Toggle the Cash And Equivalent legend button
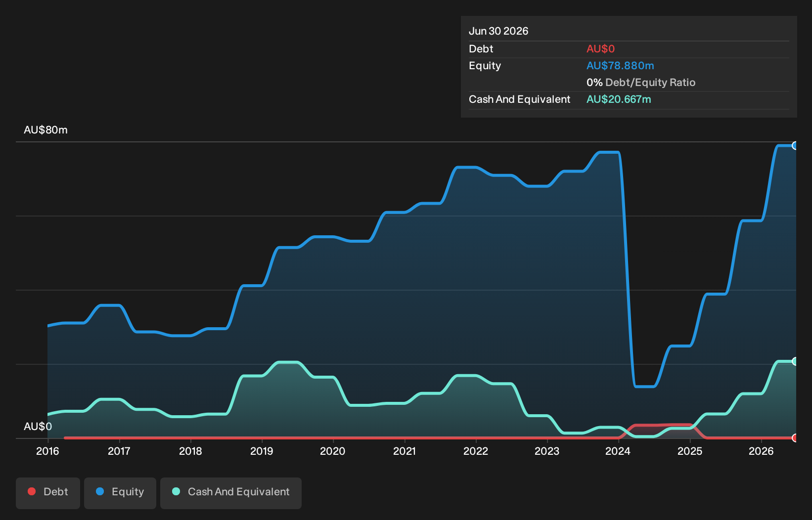The height and width of the screenshot is (520, 812). click(231, 493)
